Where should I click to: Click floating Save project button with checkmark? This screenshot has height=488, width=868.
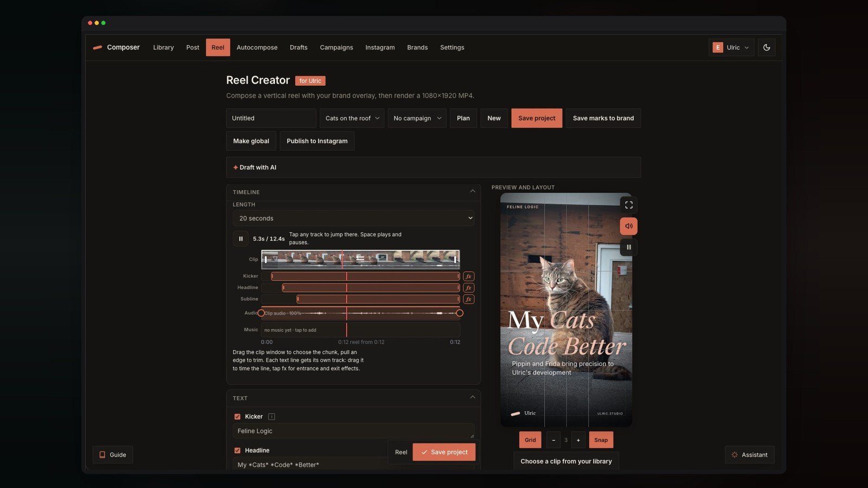click(444, 452)
